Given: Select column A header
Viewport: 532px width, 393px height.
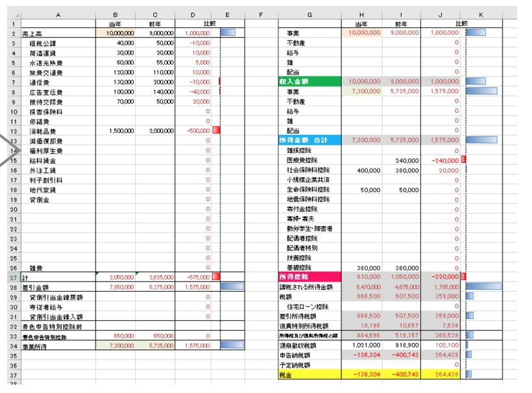Looking at the screenshot, I should (x=58, y=14).
